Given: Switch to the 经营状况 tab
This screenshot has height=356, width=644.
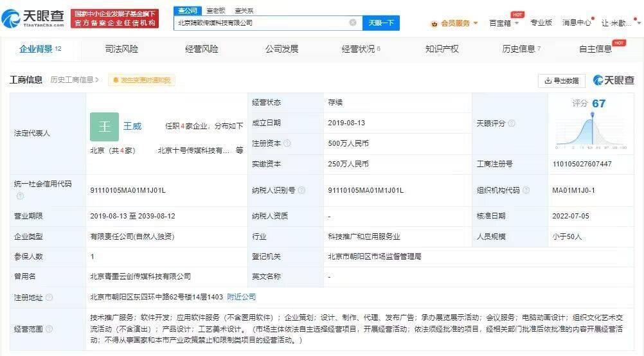Looking at the screenshot, I should (361, 49).
